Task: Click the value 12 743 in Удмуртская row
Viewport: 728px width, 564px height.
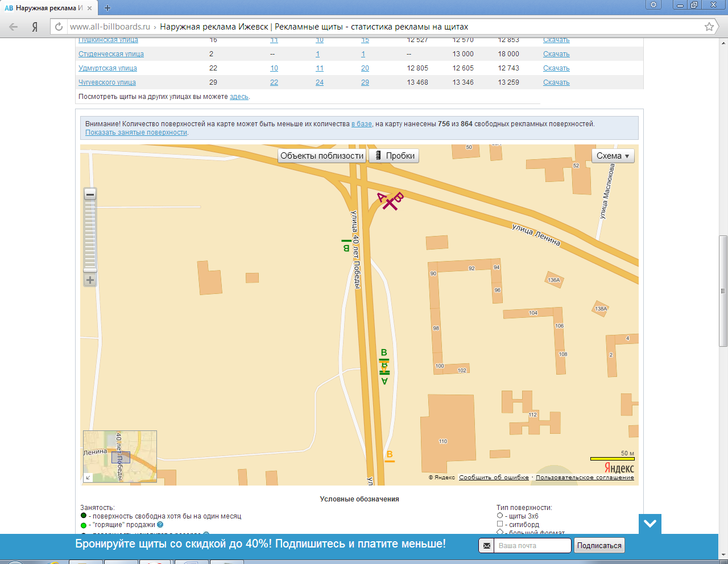Action: click(508, 68)
